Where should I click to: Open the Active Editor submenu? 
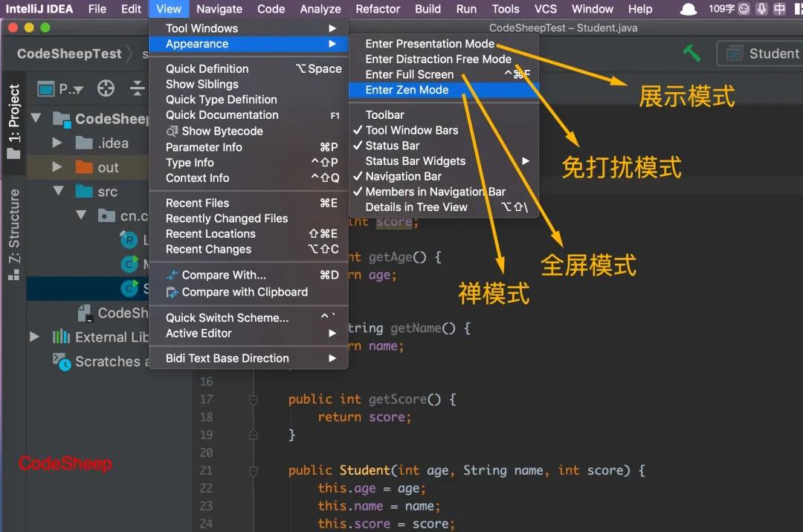click(x=248, y=334)
